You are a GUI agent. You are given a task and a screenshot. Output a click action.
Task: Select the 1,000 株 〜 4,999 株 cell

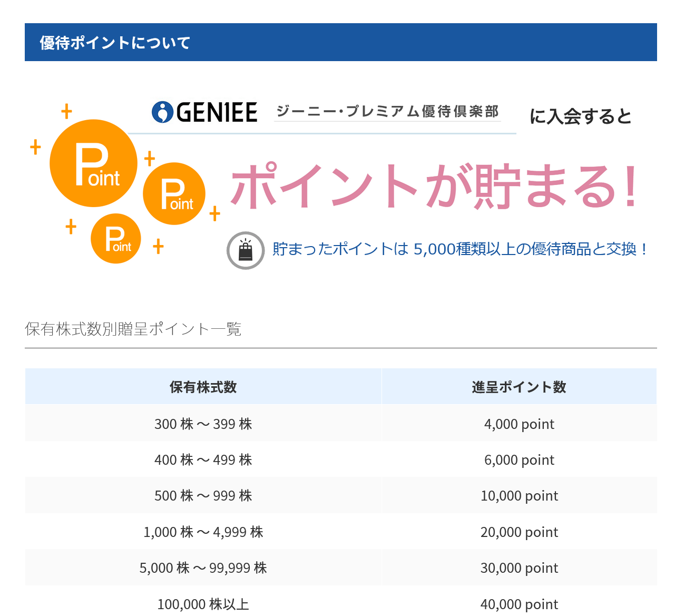[203, 532]
